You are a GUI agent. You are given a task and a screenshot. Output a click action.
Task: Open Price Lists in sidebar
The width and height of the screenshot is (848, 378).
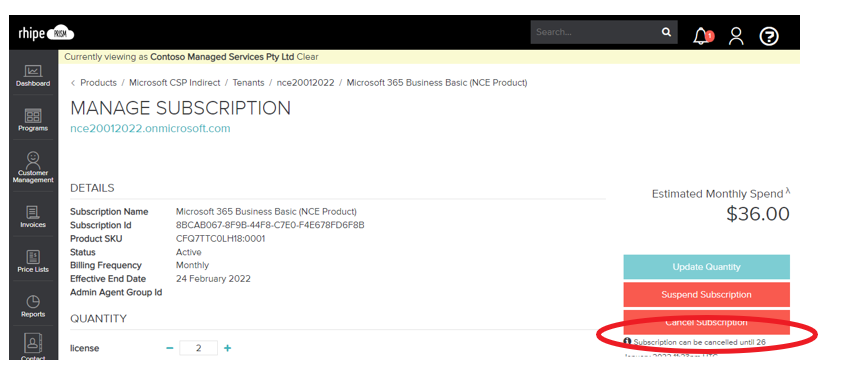pos(33,261)
